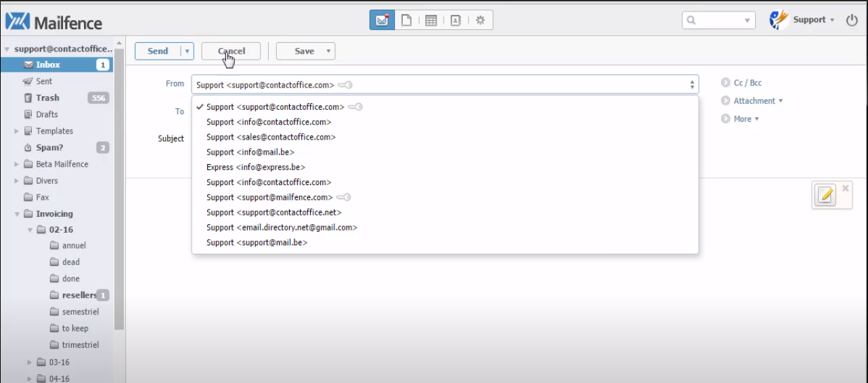Click the Spam? count badge 2
The height and width of the screenshot is (383, 868).
(102, 148)
